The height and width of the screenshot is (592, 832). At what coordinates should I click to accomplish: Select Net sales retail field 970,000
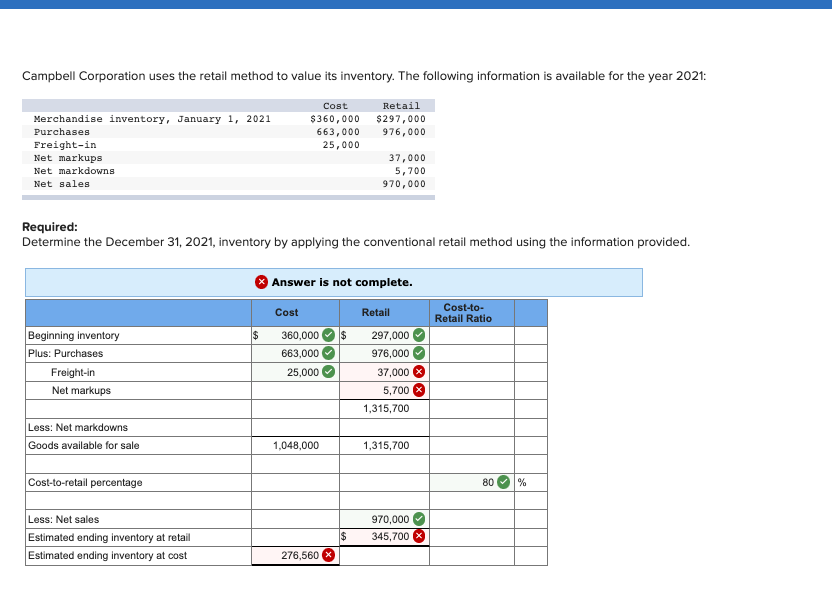385,519
